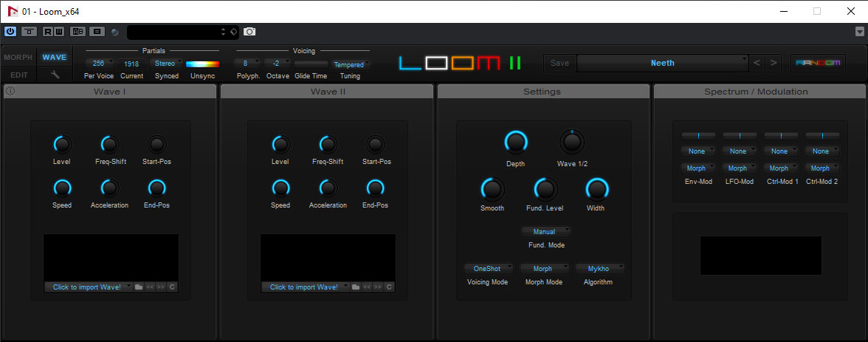This screenshot has width=868, height=342.
Task: Expand the Tuning Tempered dropdown
Action: point(350,64)
